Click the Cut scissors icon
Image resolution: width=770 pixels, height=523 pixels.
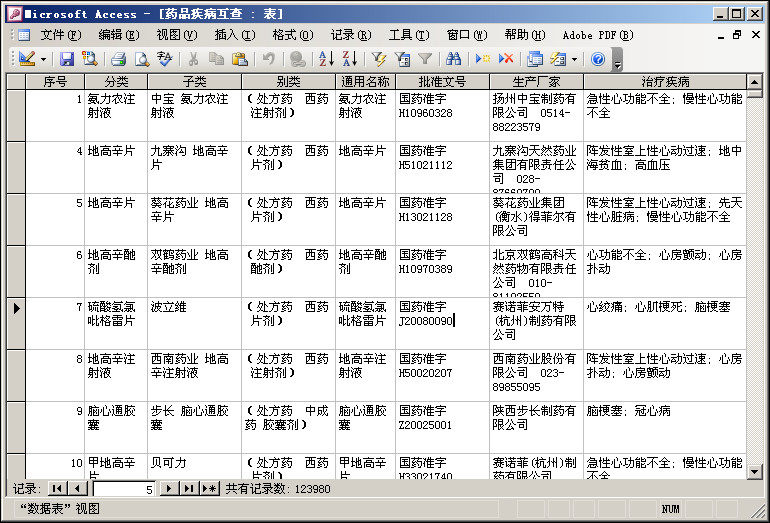tap(193, 59)
